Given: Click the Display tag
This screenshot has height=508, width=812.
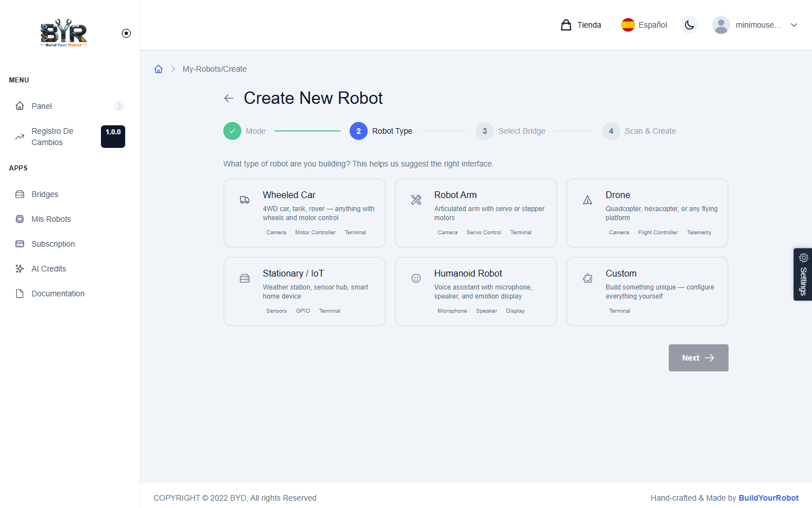Looking at the screenshot, I should (x=515, y=311).
